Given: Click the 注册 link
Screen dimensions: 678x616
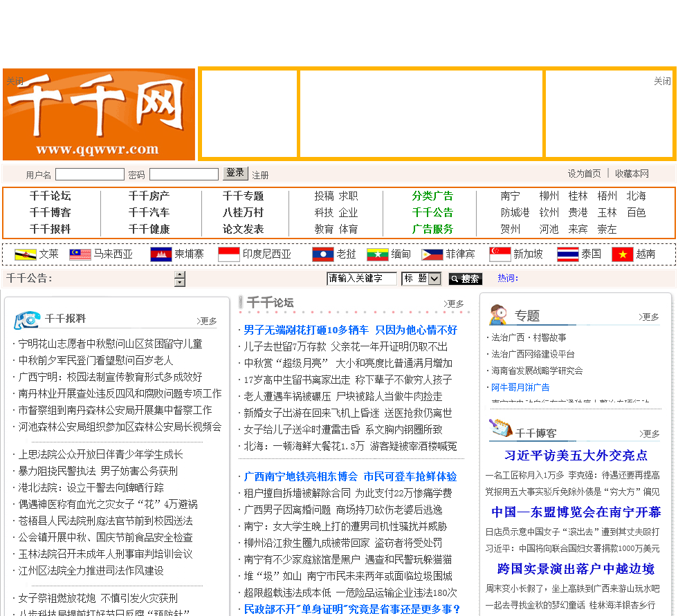Looking at the screenshot, I should [260, 175].
